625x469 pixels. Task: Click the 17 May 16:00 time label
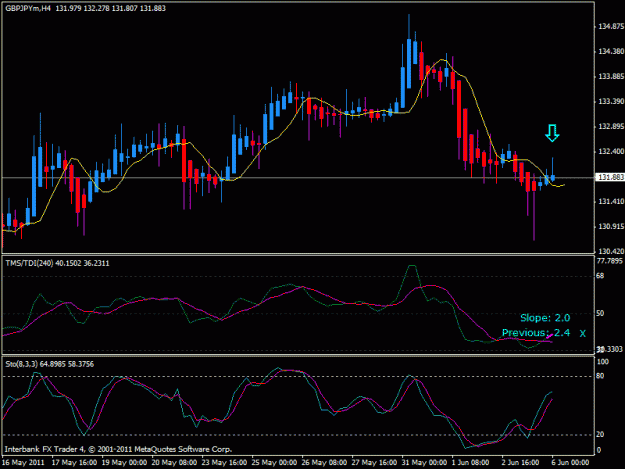click(75, 463)
